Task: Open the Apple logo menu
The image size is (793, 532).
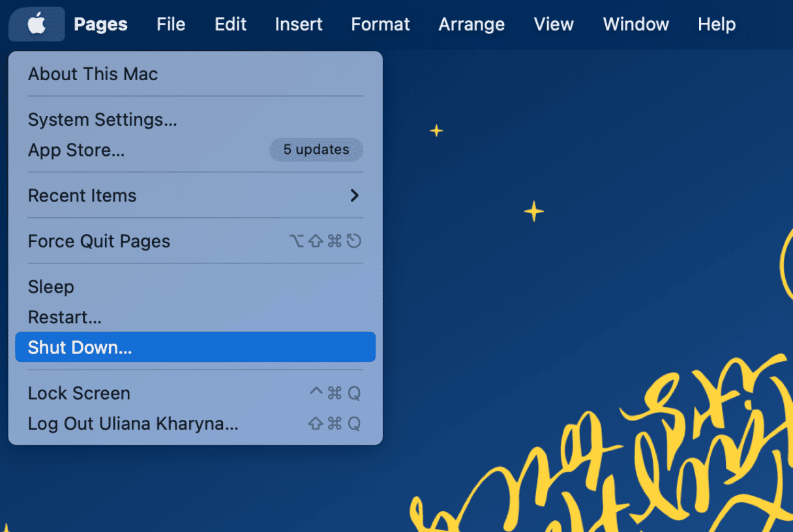Action: pyautogui.click(x=37, y=25)
